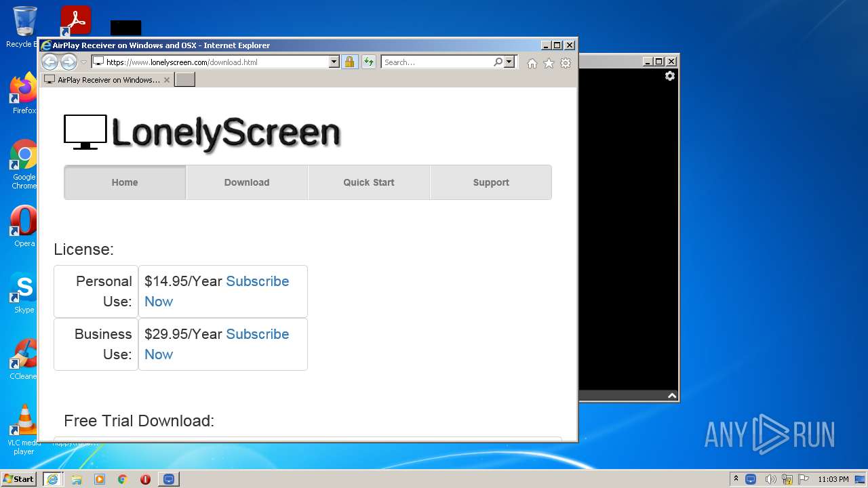Click the Internet Explorer forward arrow
The width and height of the screenshot is (868, 488).
point(68,62)
